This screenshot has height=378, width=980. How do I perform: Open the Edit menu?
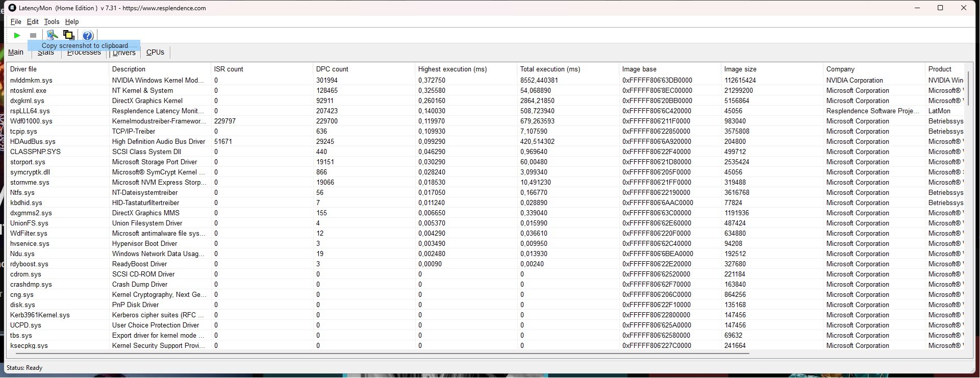[33, 21]
